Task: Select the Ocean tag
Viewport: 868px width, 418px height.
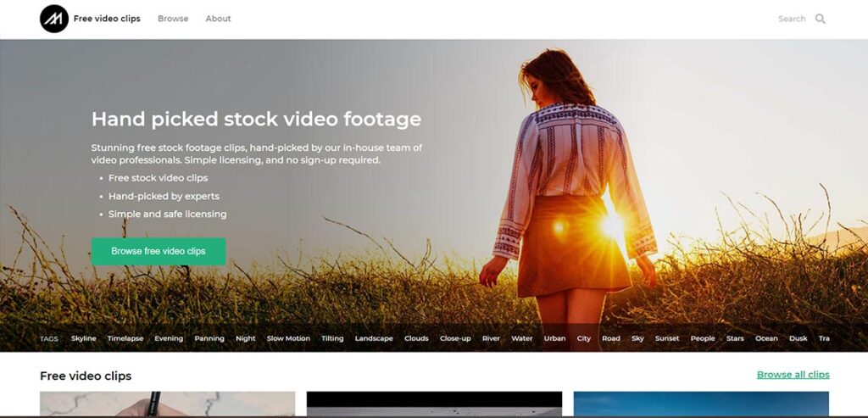Action: click(766, 338)
